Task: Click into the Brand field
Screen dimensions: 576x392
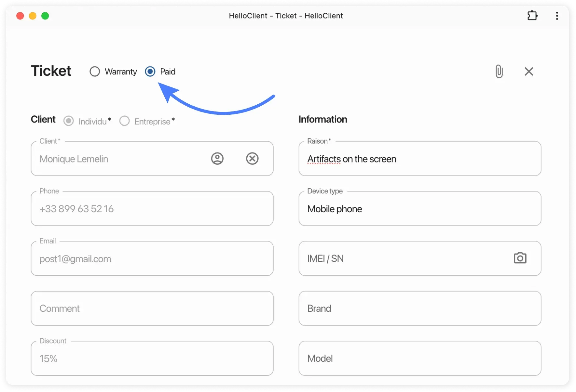Action: tap(420, 308)
